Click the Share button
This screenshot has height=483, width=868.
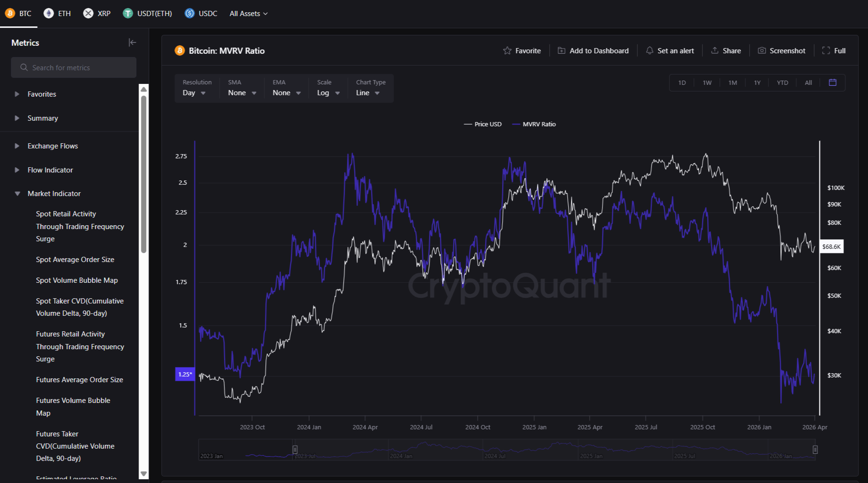[726, 50]
